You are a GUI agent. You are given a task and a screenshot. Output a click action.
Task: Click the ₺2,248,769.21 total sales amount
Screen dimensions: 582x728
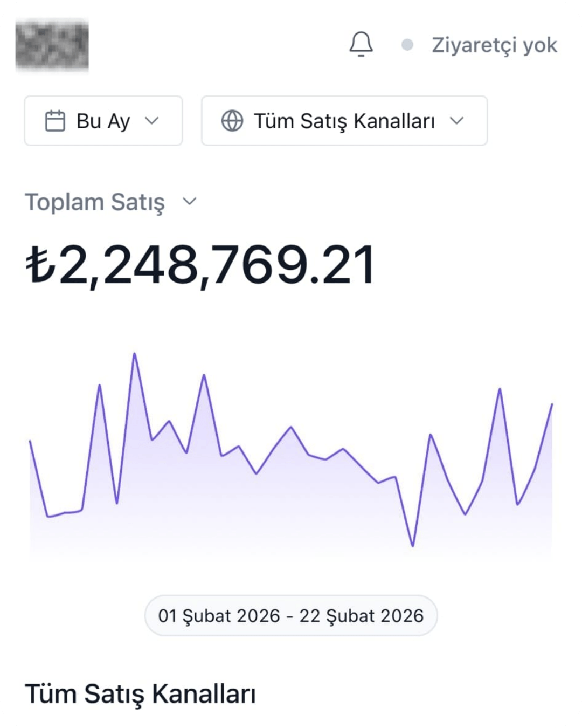pyautogui.click(x=200, y=265)
